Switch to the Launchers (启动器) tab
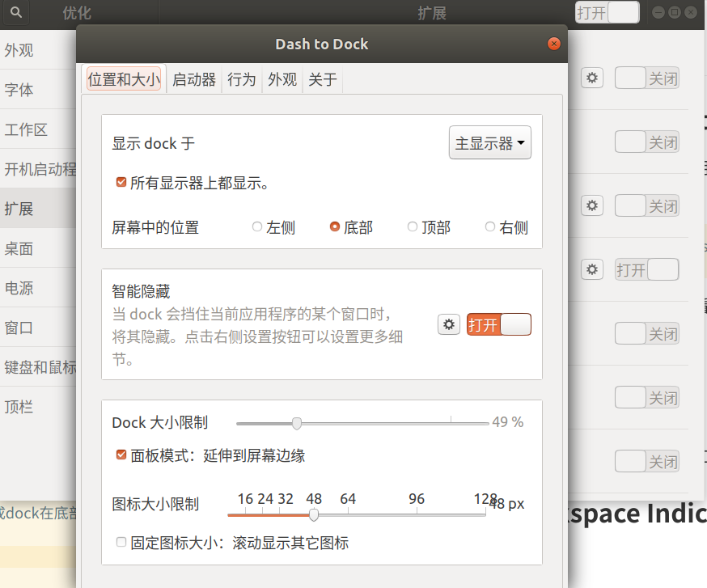 point(194,79)
